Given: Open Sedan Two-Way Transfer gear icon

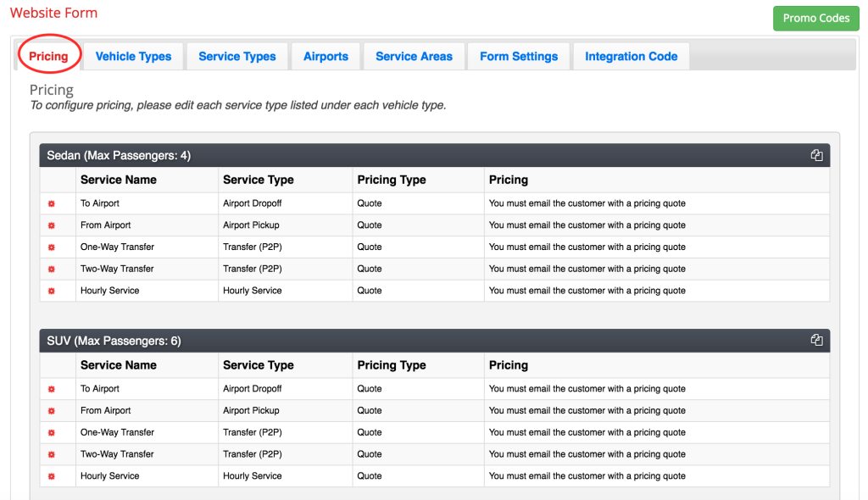Looking at the screenshot, I should [x=52, y=269].
